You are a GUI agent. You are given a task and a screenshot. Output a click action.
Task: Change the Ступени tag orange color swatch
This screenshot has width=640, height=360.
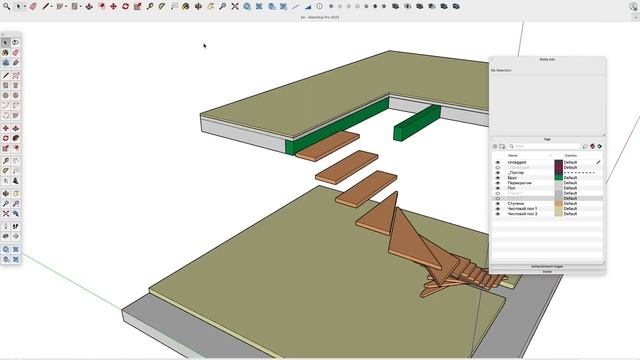click(559, 204)
